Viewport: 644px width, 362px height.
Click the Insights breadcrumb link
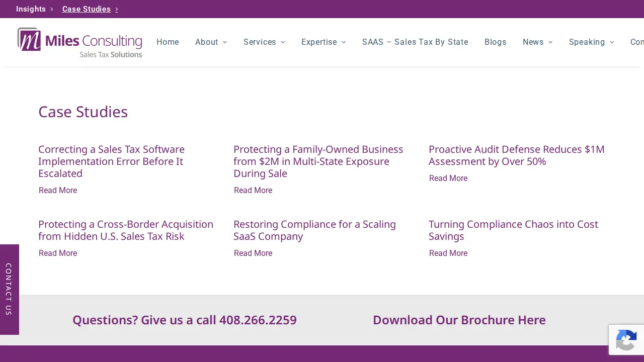point(31,9)
